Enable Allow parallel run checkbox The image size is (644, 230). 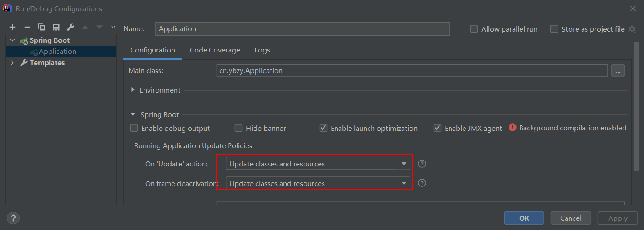tap(474, 29)
